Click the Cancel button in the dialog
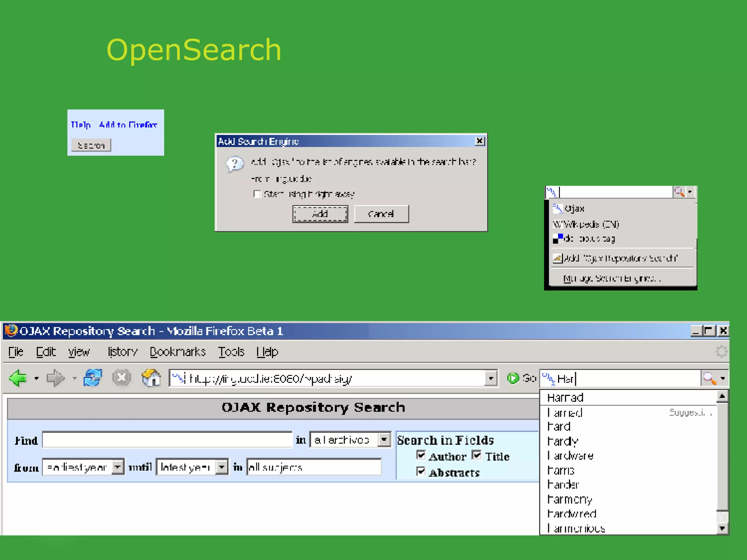The height and width of the screenshot is (560, 747). tap(381, 214)
